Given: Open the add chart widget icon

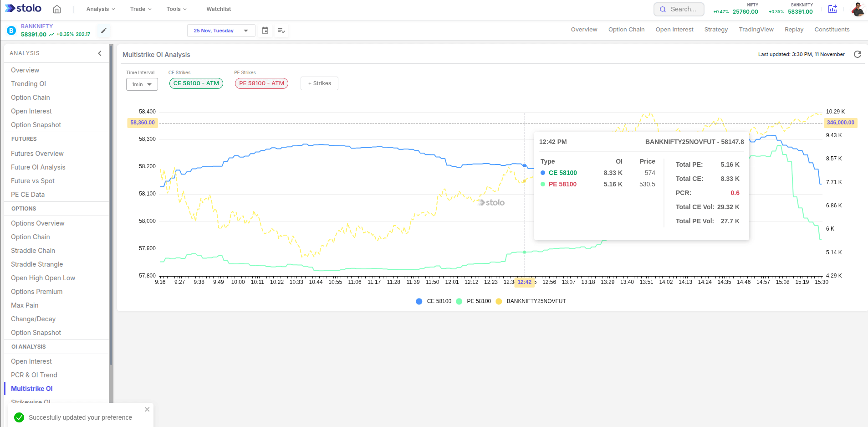Looking at the screenshot, I should (x=832, y=9).
